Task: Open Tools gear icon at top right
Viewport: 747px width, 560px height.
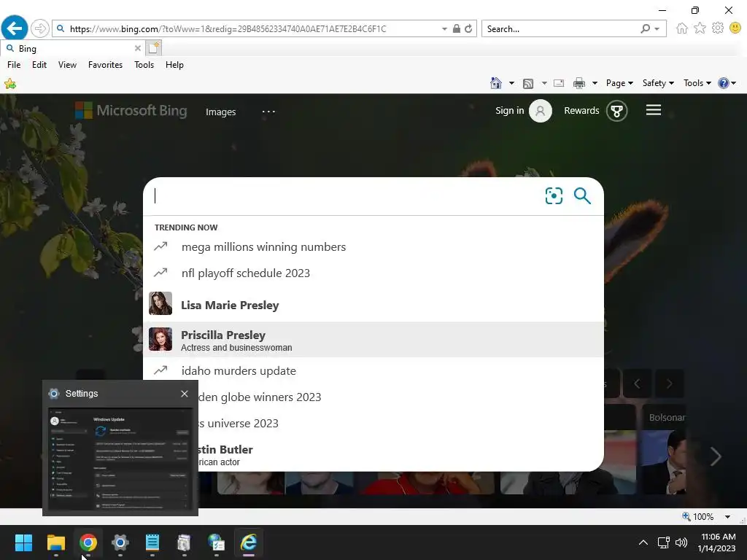Action: click(x=718, y=28)
